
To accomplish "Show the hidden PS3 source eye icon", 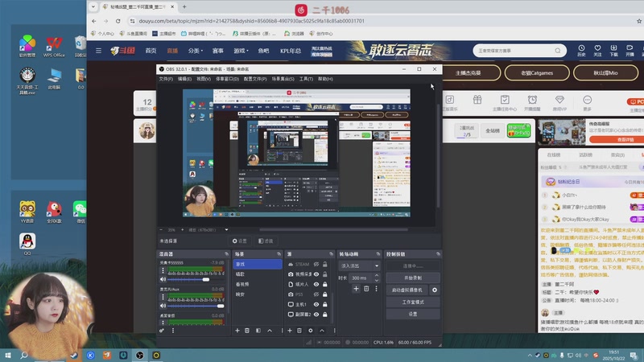I will tap(316, 294).
